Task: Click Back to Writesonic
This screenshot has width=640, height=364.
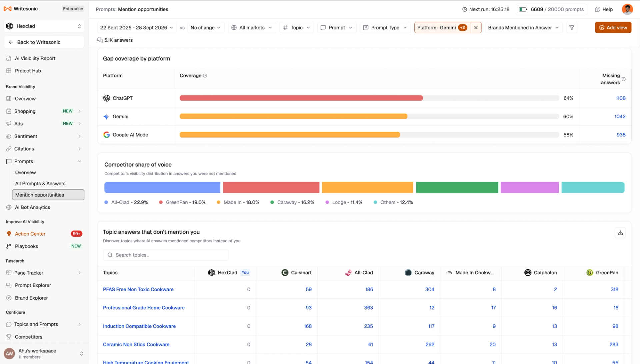Action: (x=44, y=42)
